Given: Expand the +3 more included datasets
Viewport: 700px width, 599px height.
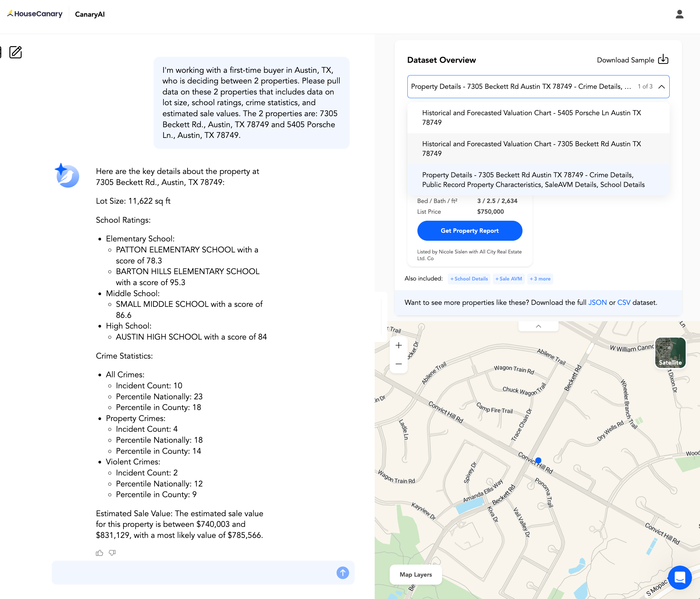Looking at the screenshot, I should pos(540,278).
